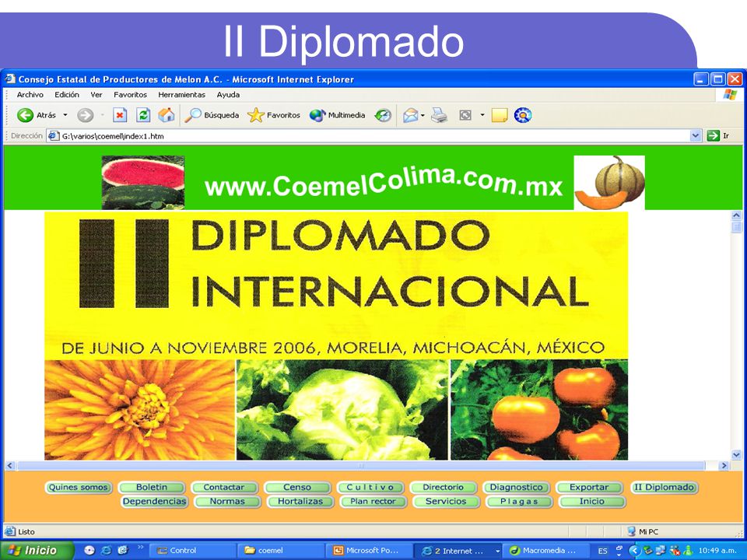Click the II Diplomado button
Viewport: 747px width, 560px height.
[664, 487]
